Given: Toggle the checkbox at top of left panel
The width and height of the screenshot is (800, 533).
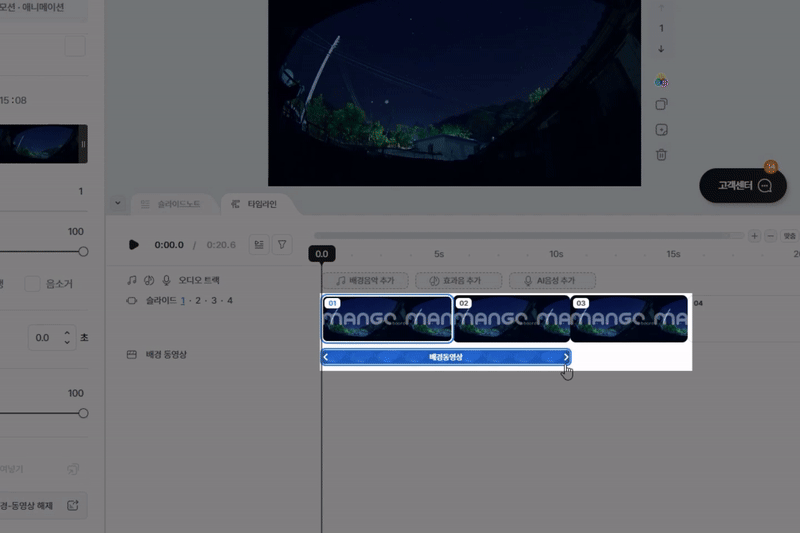Looking at the screenshot, I should tap(75, 47).
